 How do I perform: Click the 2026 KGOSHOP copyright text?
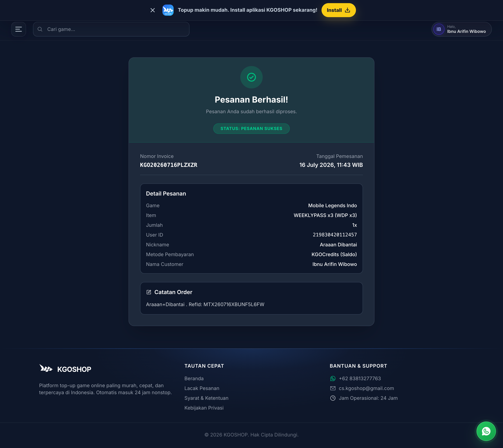tap(251, 435)
